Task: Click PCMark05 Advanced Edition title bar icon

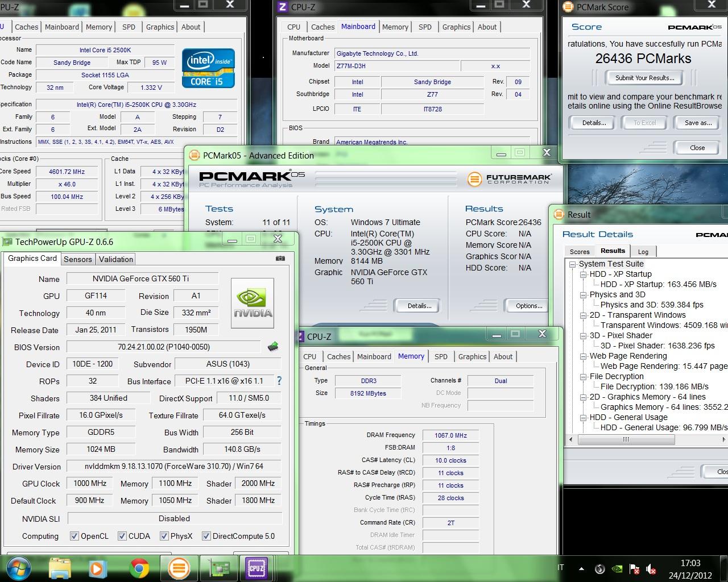Action: 195,155
